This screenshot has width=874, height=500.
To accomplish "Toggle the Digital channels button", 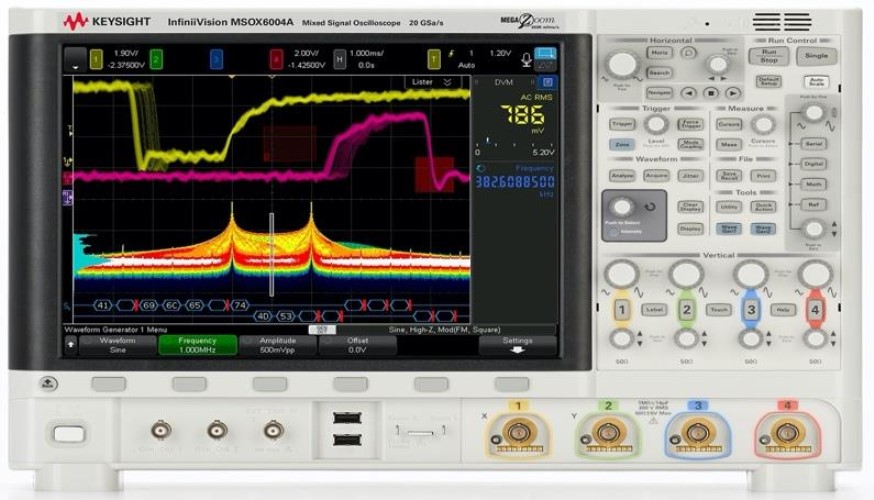I will click(x=813, y=164).
